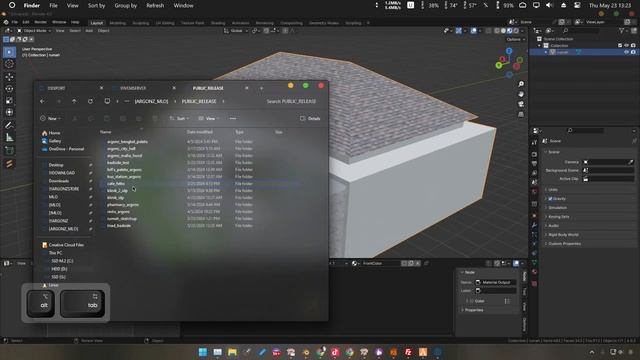Screen dimensions: 640x360
Task: Sort by the Date modified column header
Action: (x=200, y=132)
